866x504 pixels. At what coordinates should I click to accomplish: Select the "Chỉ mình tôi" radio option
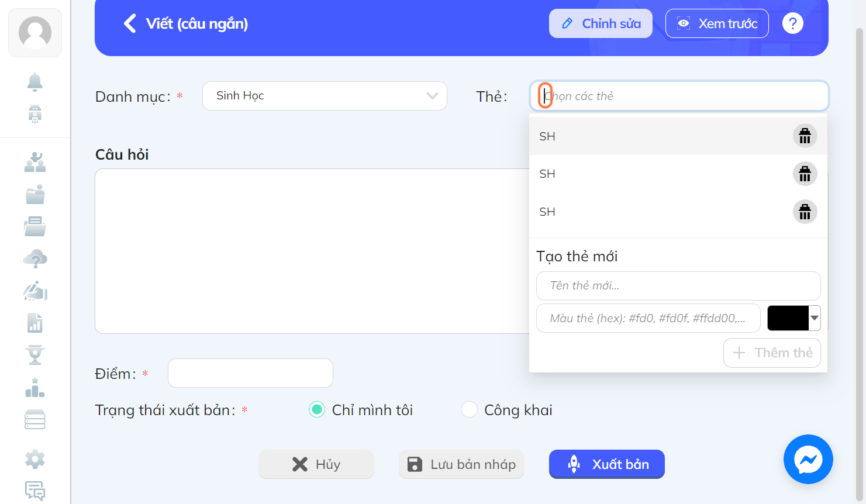click(x=317, y=410)
